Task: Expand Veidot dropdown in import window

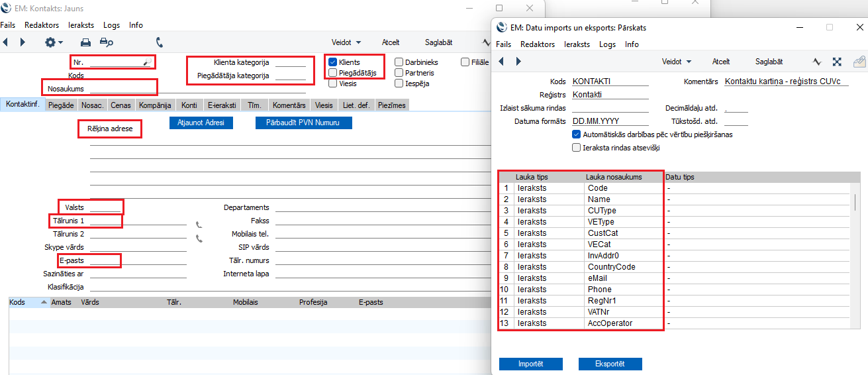Action: pyautogui.click(x=676, y=62)
